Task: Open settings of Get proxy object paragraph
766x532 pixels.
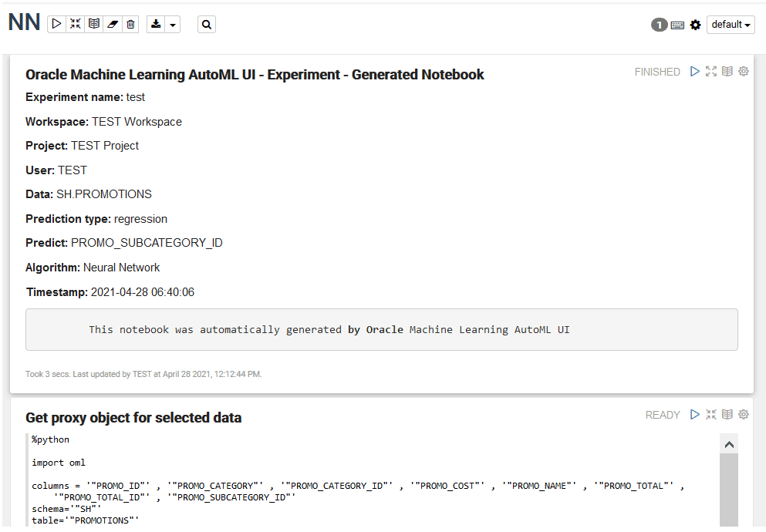Action: (x=743, y=414)
